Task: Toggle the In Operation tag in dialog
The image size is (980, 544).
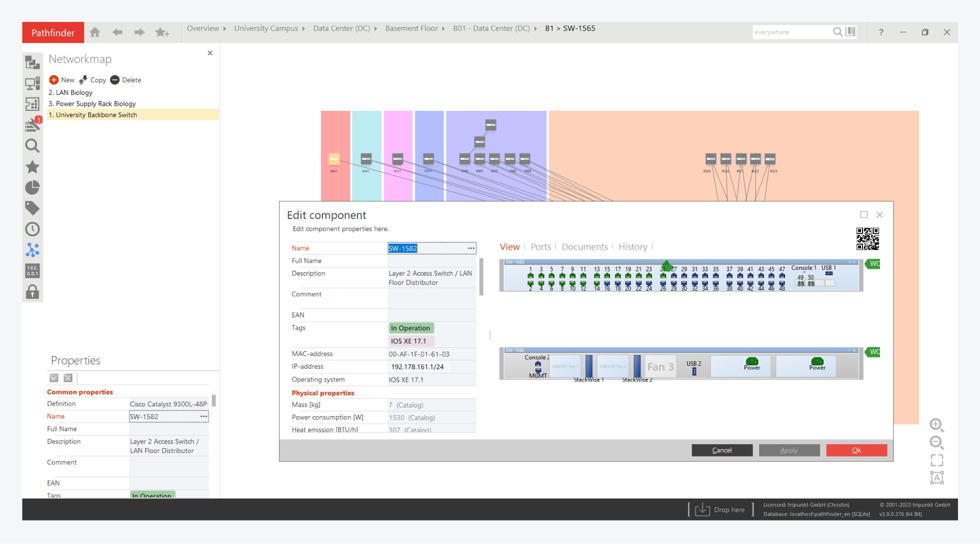Action: [410, 328]
